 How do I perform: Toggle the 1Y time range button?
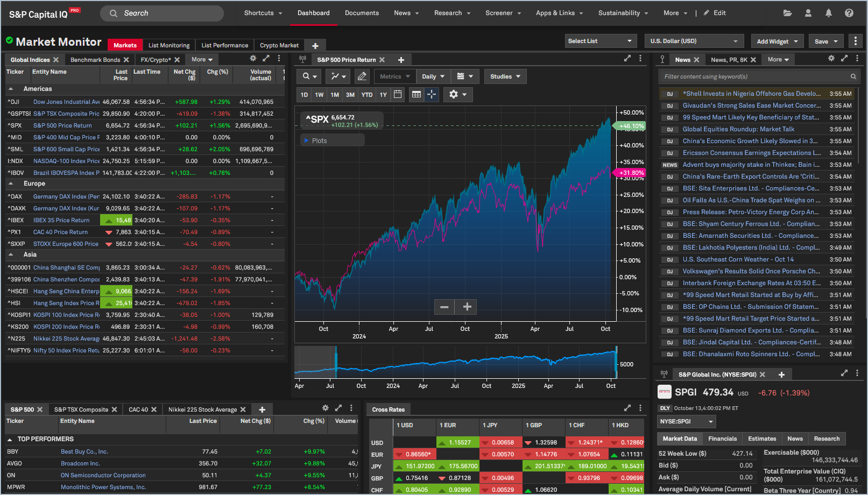point(383,95)
